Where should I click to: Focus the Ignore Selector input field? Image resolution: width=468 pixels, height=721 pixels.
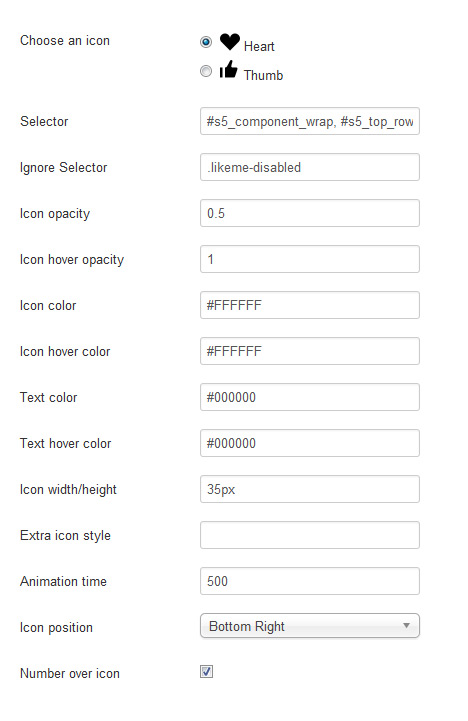(310, 167)
